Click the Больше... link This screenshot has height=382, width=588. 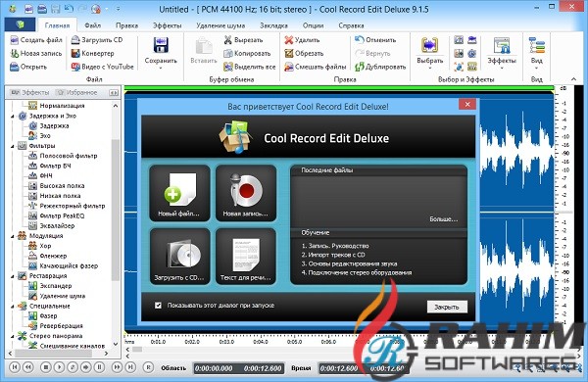pos(443,219)
